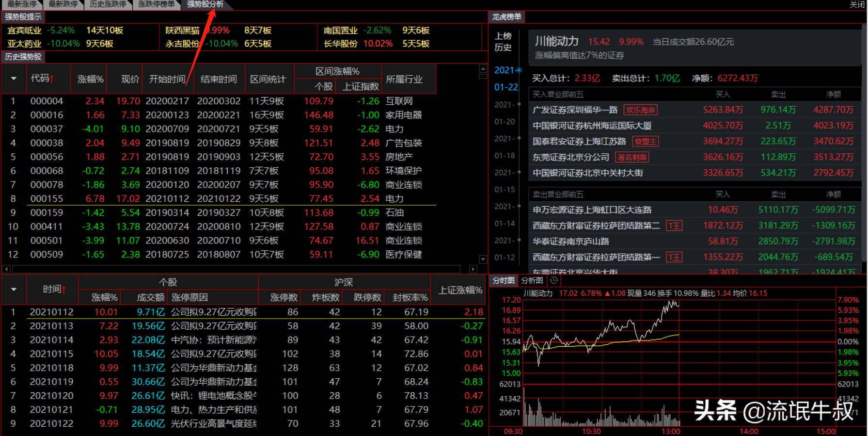Click 中国银河证券杭州海运国际大厦 entry
This screenshot has width=868, height=436.
[592, 126]
